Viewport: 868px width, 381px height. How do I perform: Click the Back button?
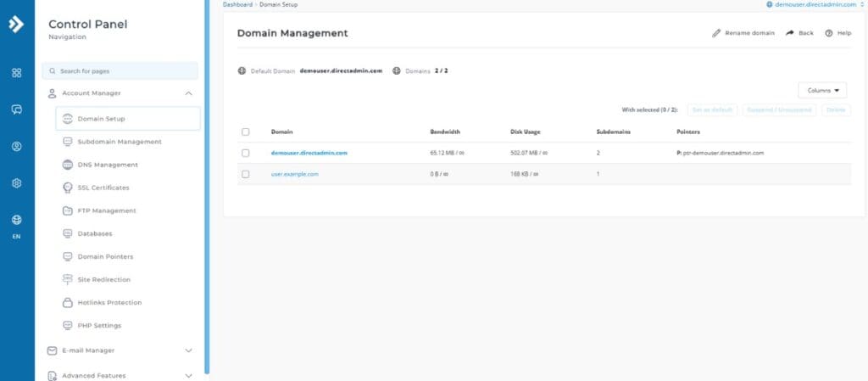(x=799, y=33)
